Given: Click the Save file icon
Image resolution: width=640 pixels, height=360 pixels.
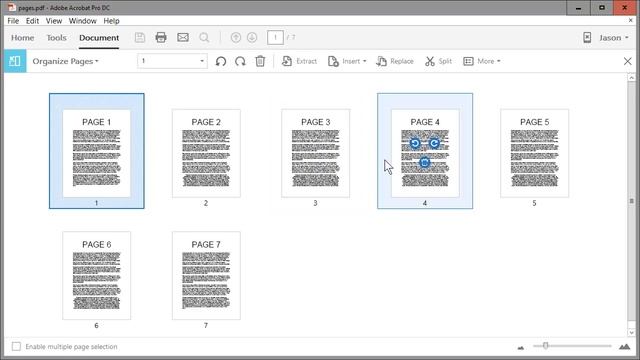Looking at the screenshot, I should tap(140, 38).
